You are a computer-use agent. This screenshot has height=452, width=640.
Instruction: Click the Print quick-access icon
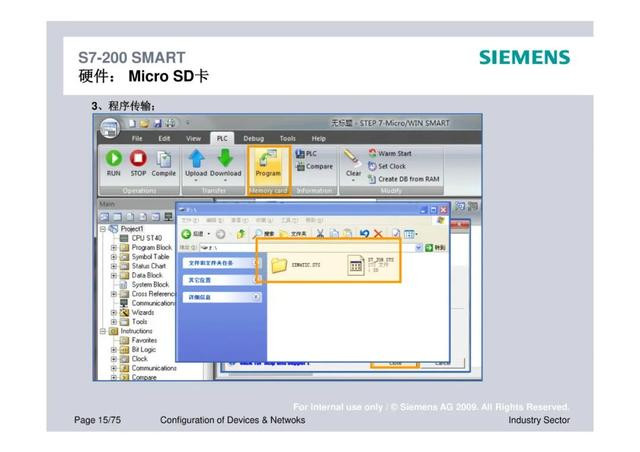point(170,123)
